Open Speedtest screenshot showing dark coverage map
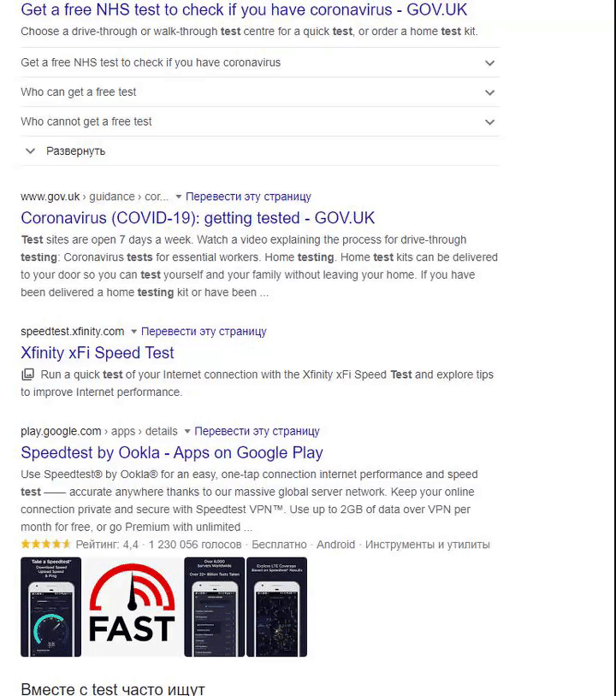The image size is (616, 696). (x=276, y=607)
